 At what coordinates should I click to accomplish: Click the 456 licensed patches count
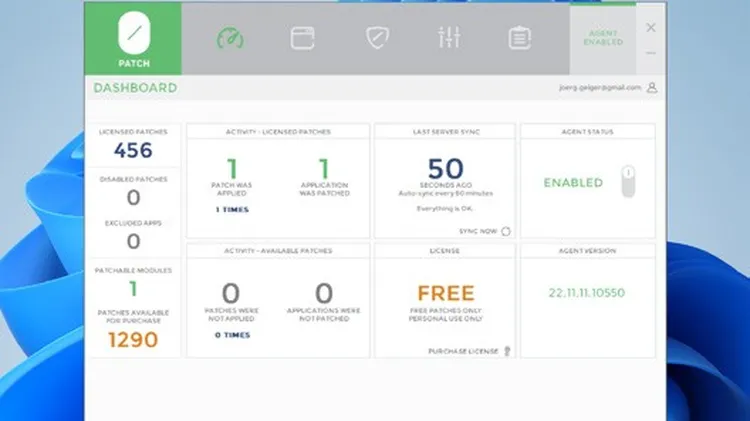tap(133, 151)
